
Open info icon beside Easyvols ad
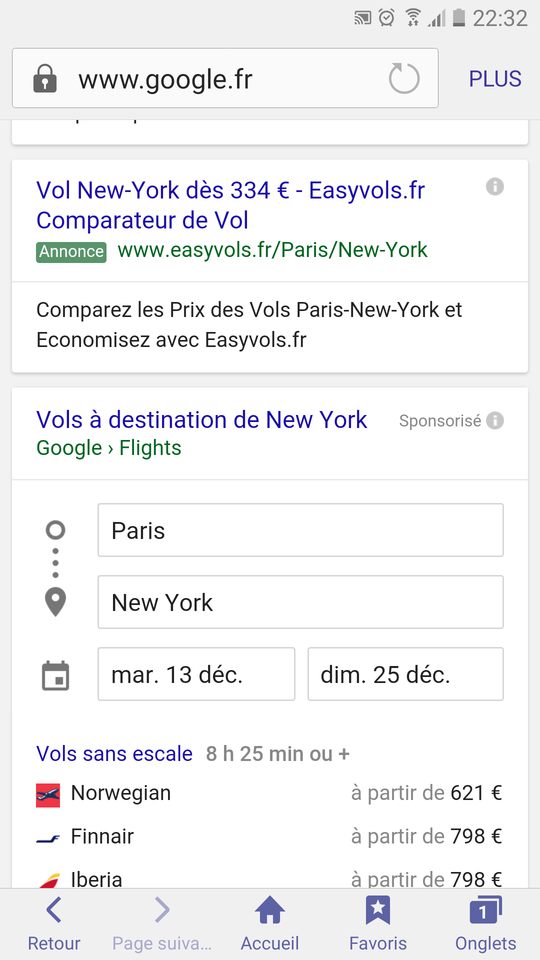(x=495, y=186)
